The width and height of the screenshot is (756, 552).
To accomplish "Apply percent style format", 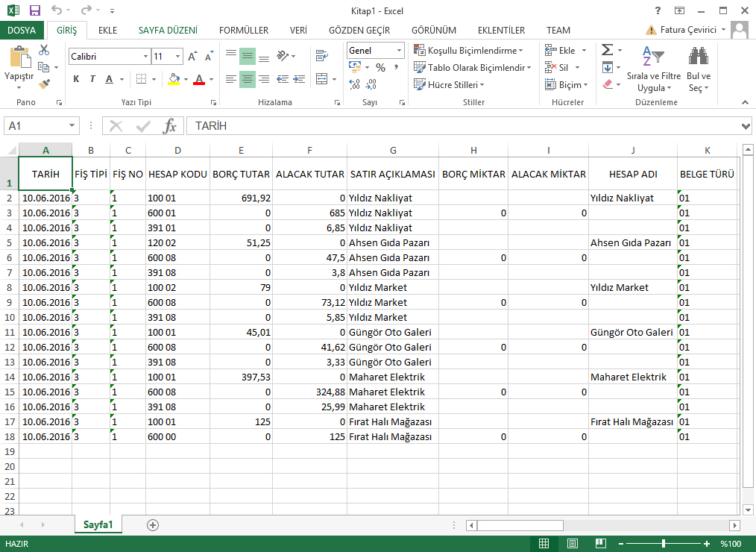I will (x=380, y=68).
